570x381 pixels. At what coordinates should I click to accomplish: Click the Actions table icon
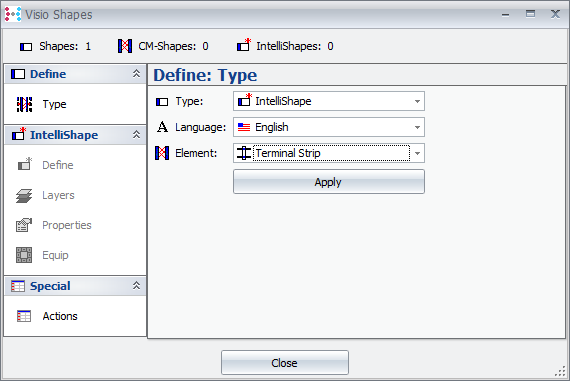(24, 316)
